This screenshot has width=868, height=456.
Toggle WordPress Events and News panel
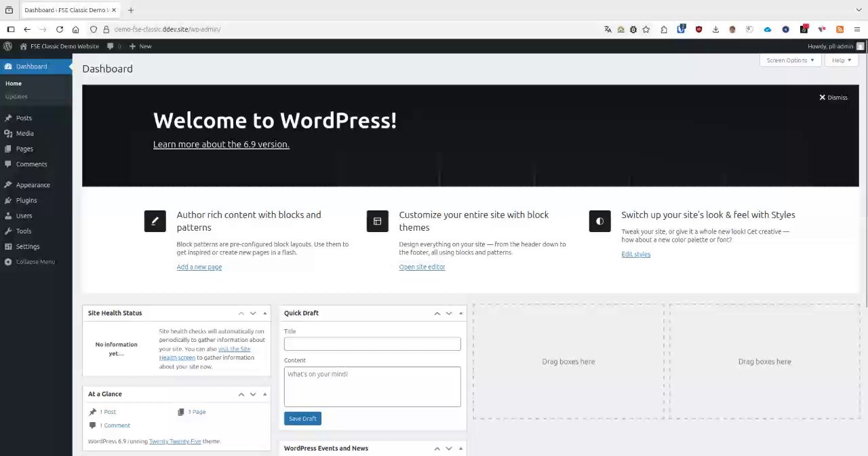pos(461,449)
